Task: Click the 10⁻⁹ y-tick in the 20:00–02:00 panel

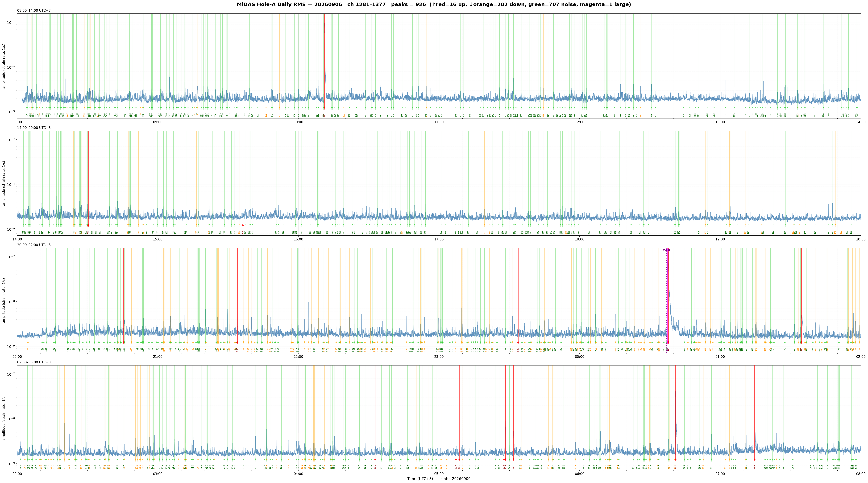Action: point(11,346)
